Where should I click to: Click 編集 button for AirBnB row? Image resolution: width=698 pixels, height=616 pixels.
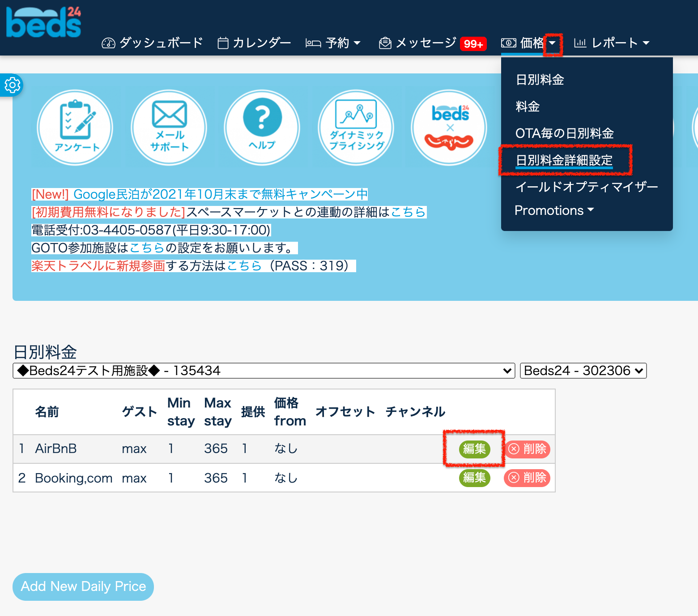coord(474,449)
